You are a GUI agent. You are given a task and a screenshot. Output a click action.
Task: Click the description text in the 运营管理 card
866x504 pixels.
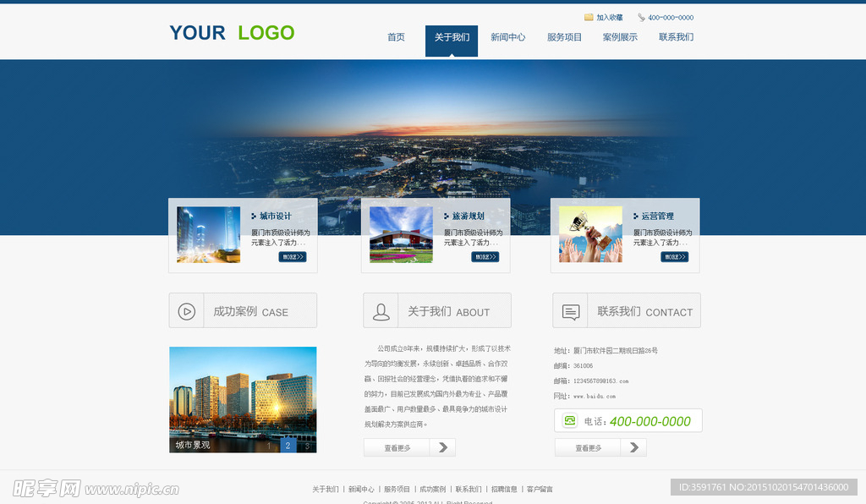tap(663, 238)
